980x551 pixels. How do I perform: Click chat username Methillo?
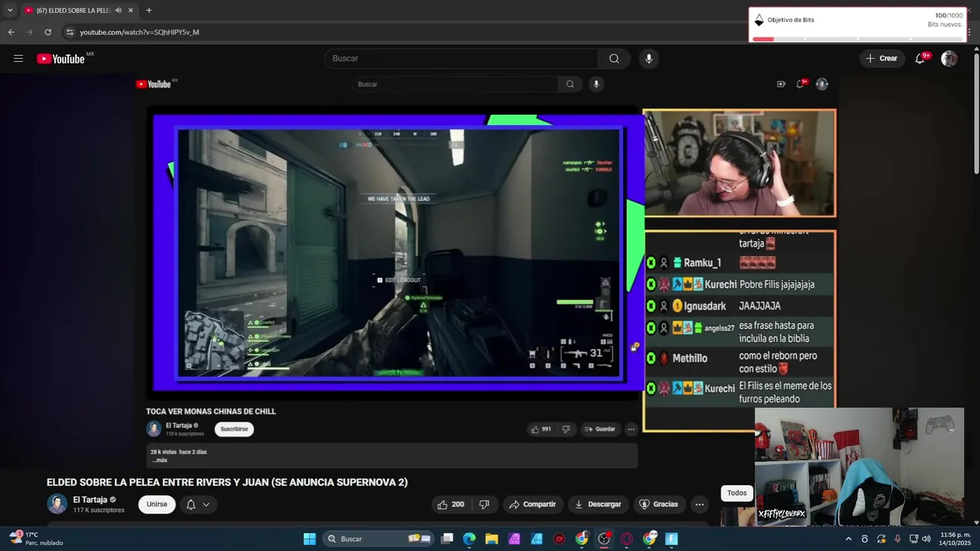(690, 358)
